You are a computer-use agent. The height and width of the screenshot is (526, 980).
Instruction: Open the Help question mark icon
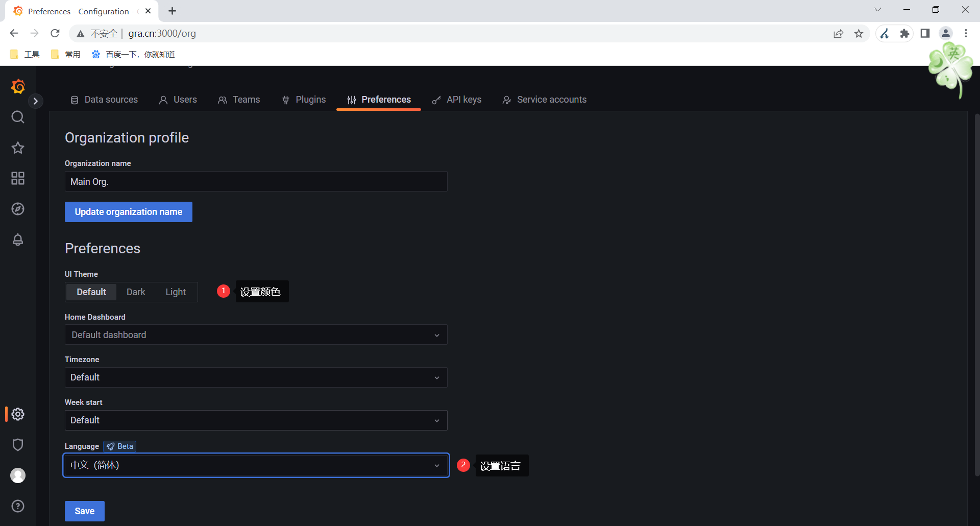click(18, 506)
